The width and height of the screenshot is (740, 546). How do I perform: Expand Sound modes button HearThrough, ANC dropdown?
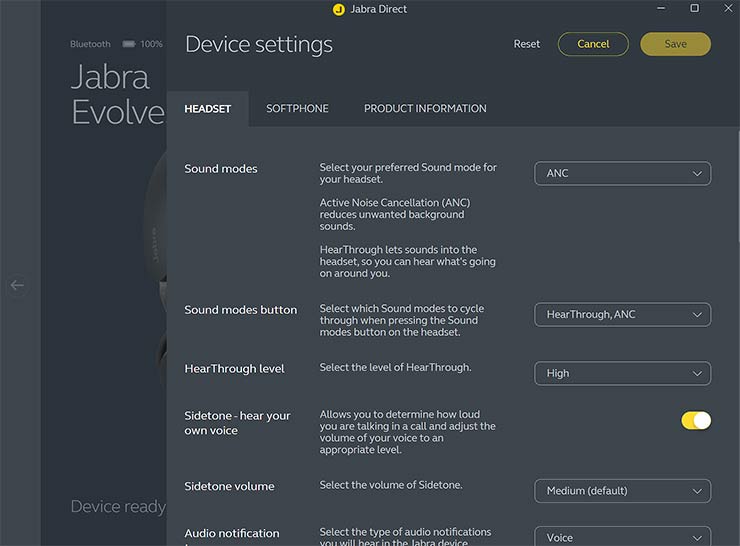(622, 314)
